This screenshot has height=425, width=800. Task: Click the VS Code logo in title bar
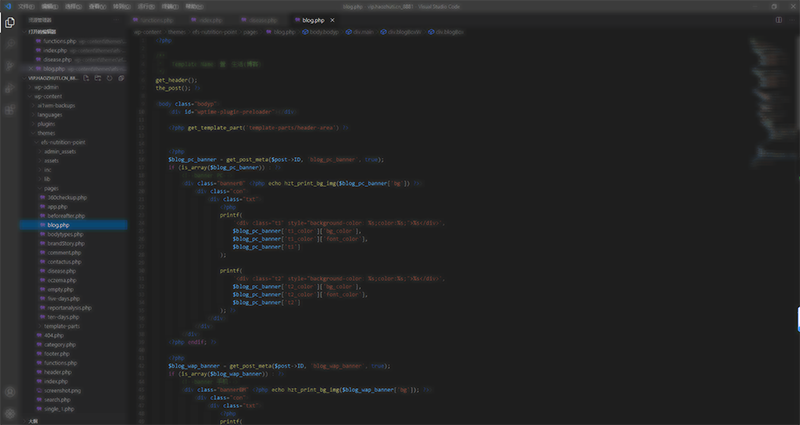pyautogui.click(x=8, y=7)
